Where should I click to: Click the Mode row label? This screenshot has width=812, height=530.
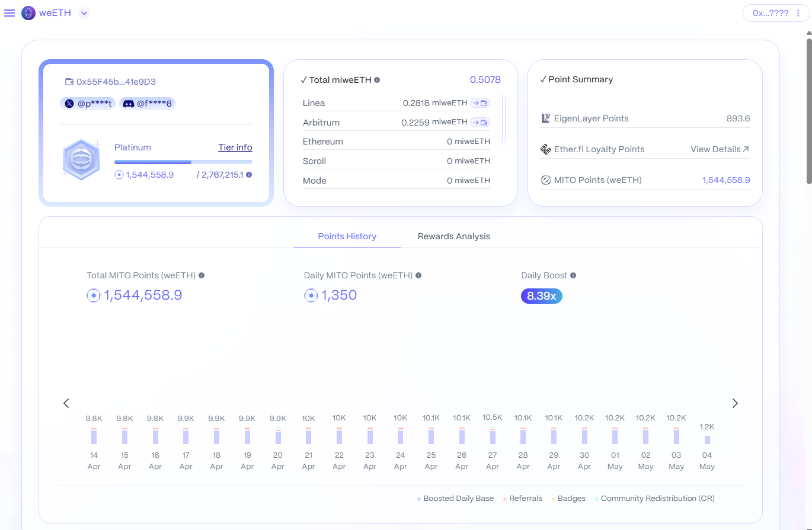314,181
